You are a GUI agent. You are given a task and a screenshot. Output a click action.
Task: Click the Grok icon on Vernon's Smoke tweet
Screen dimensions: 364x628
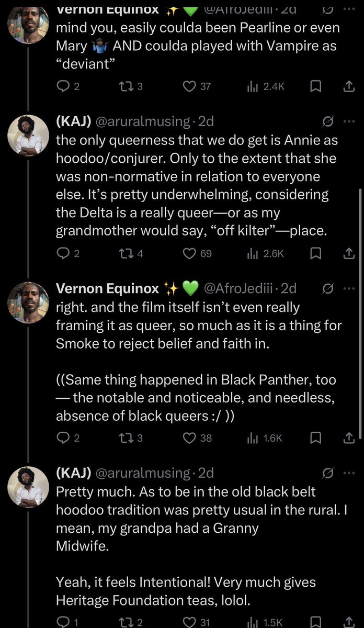(328, 288)
